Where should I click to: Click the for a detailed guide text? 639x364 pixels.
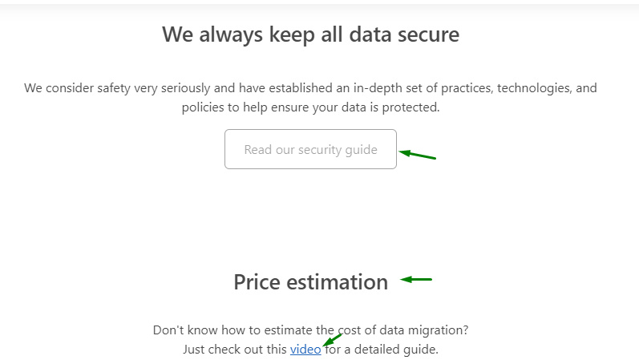[382, 350]
